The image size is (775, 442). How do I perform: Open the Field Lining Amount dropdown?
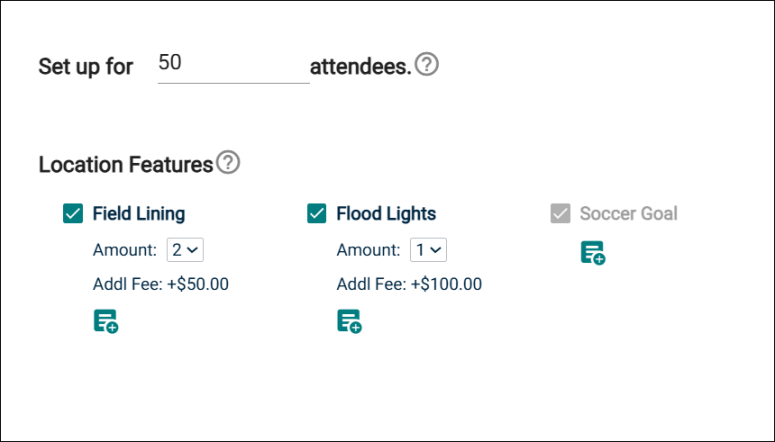tap(185, 250)
